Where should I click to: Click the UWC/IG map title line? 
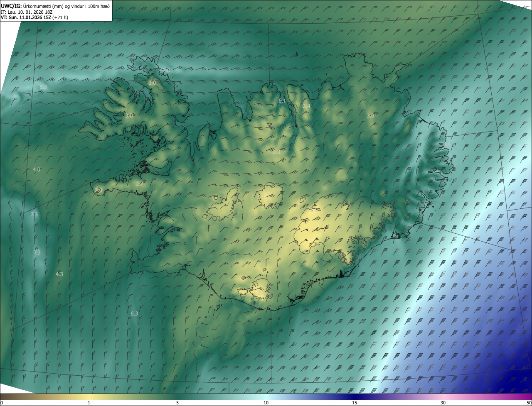pos(55,6)
